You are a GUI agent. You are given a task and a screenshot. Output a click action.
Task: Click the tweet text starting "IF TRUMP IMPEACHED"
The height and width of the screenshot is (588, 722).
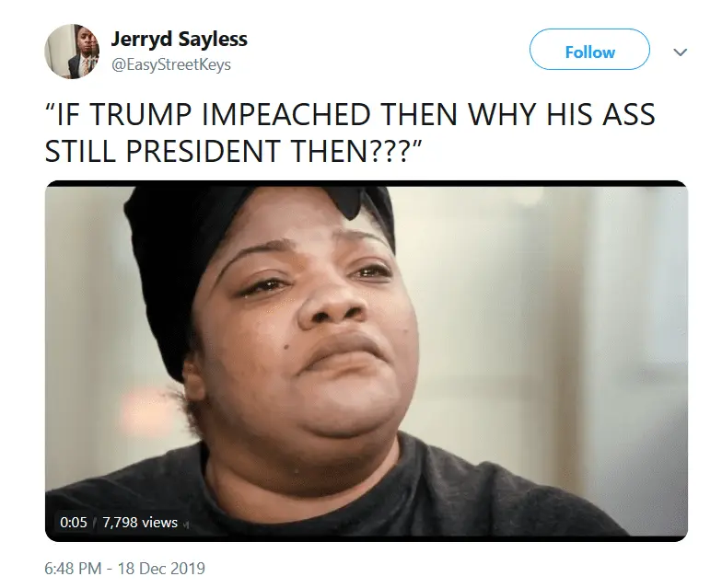click(350, 133)
